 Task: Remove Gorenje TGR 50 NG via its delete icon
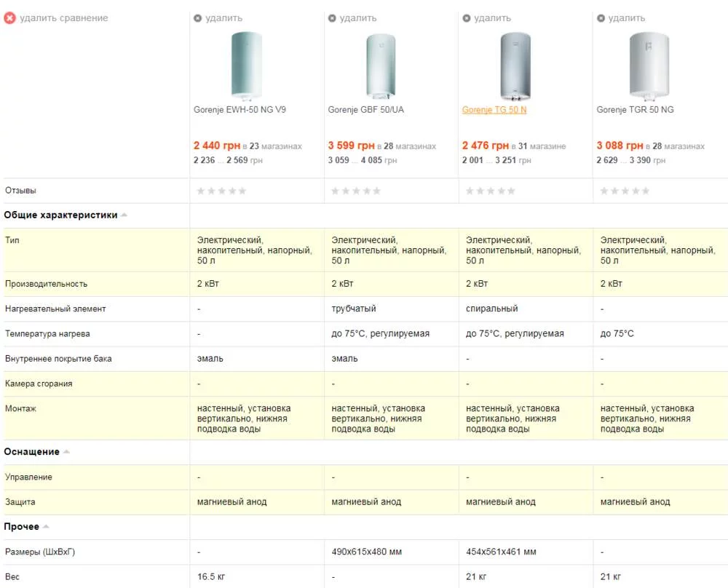point(601,18)
